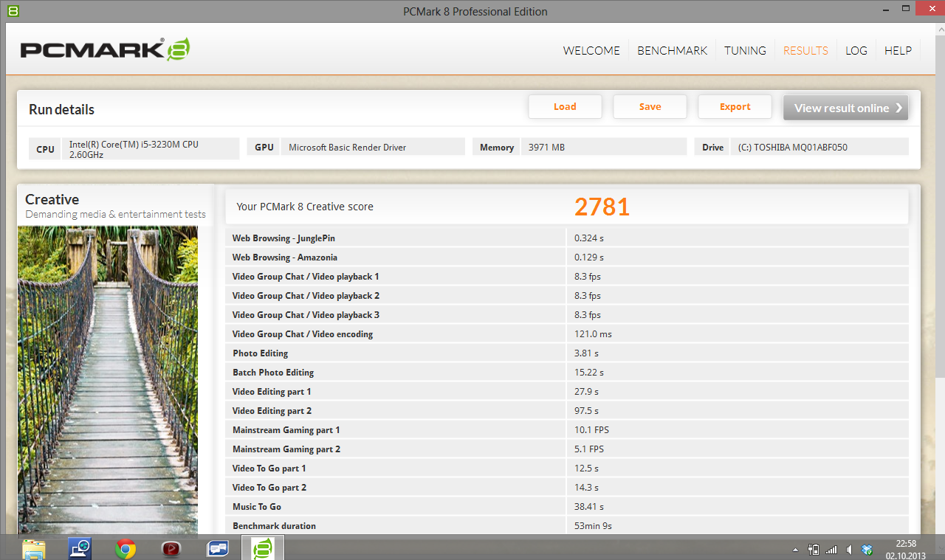Click the Export button
945x560 pixels.
coord(735,106)
